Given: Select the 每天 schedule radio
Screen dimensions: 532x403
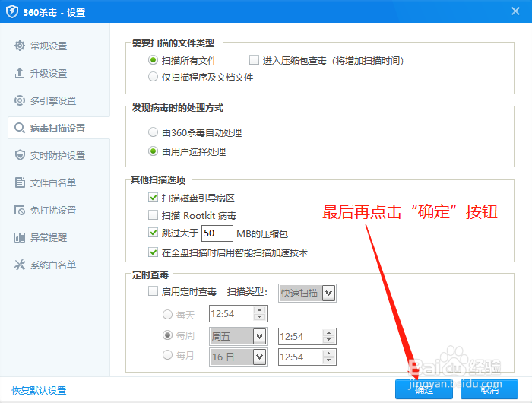Looking at the screenshot, I should [168, 314].
